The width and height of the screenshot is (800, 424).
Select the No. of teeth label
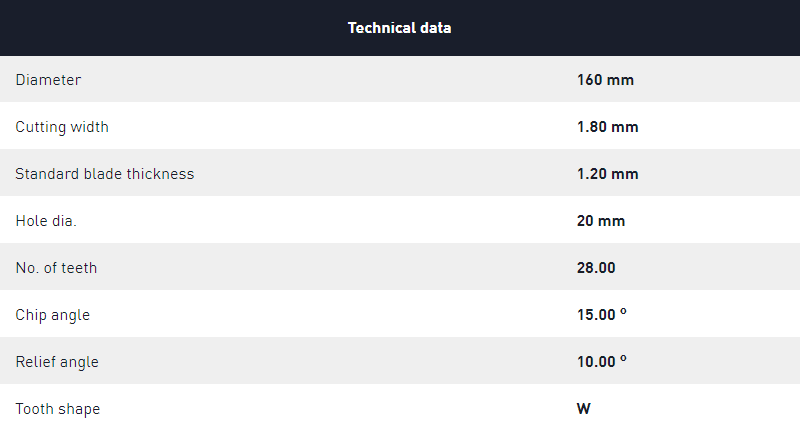click(56, 267)
